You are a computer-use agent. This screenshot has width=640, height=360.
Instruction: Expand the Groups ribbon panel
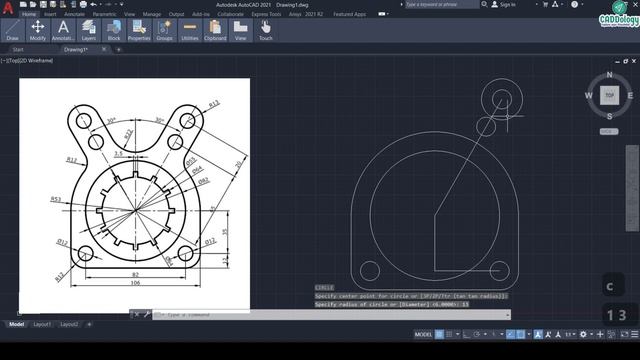[164, 30]
